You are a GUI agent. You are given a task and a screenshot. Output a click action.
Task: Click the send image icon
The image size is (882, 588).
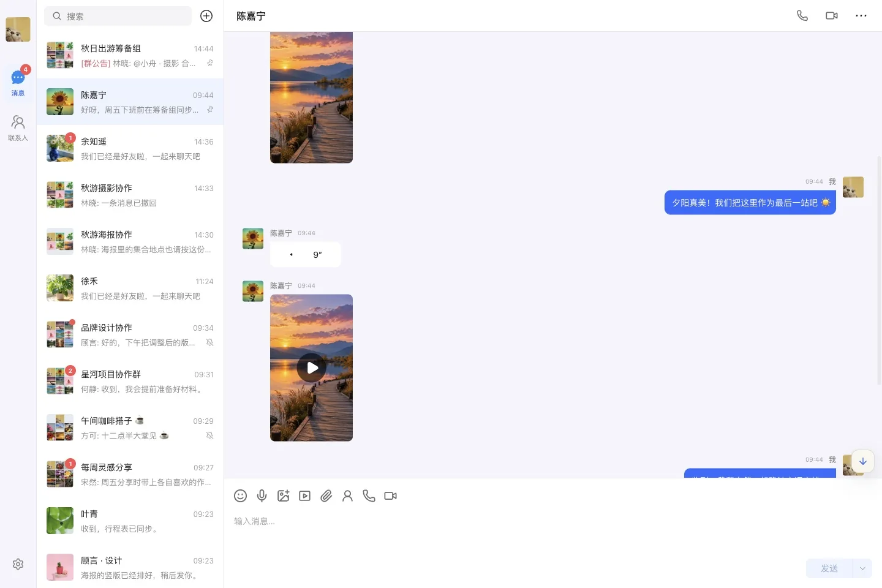point(283,496)
